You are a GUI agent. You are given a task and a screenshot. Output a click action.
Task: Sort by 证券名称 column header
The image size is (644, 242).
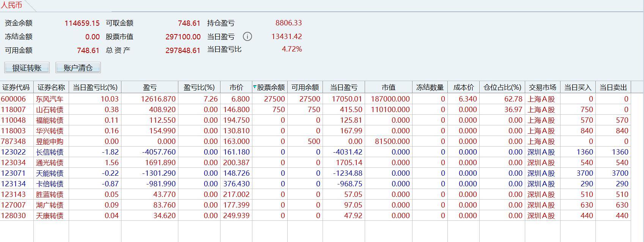click(51, 87)
